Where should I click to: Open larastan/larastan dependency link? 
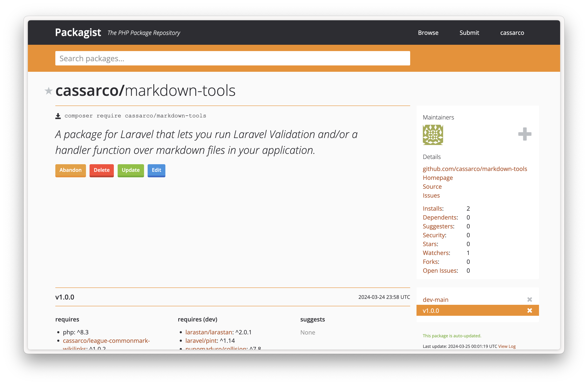click(209, 332)
